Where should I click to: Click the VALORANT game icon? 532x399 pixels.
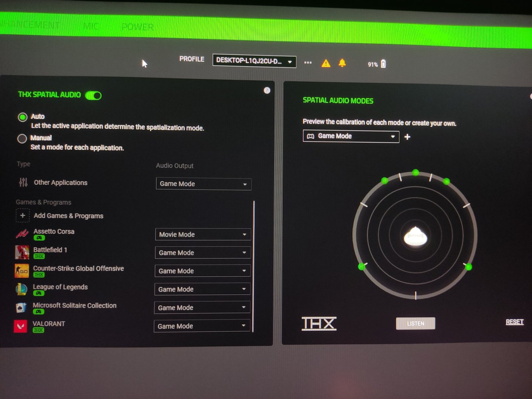(x=20, y=326)
